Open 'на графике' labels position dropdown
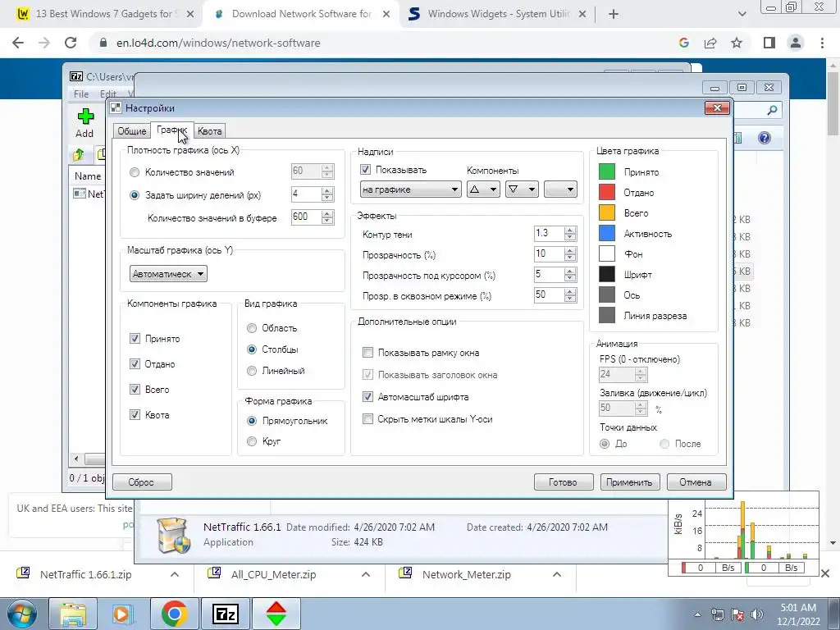The width and height of the screenshot is (840, 630). (x=410, y=189)
